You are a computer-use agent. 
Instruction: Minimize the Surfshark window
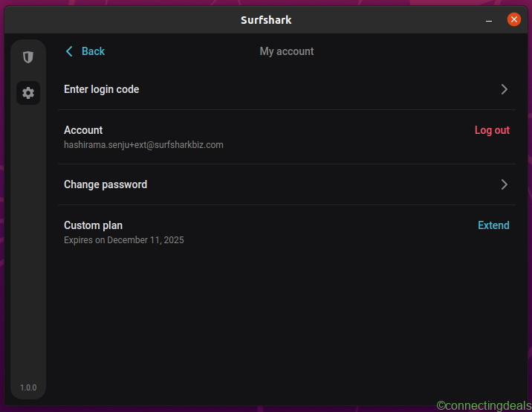[x=489, y=20]
